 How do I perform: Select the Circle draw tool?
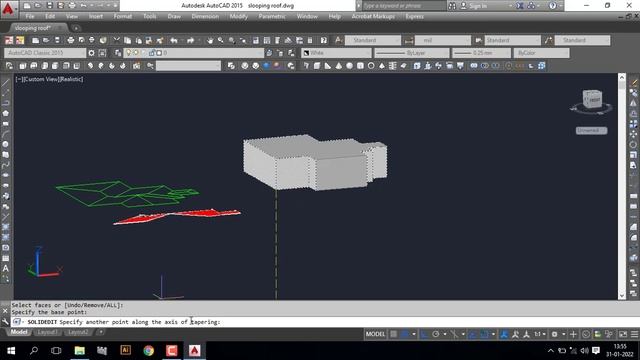6,144
